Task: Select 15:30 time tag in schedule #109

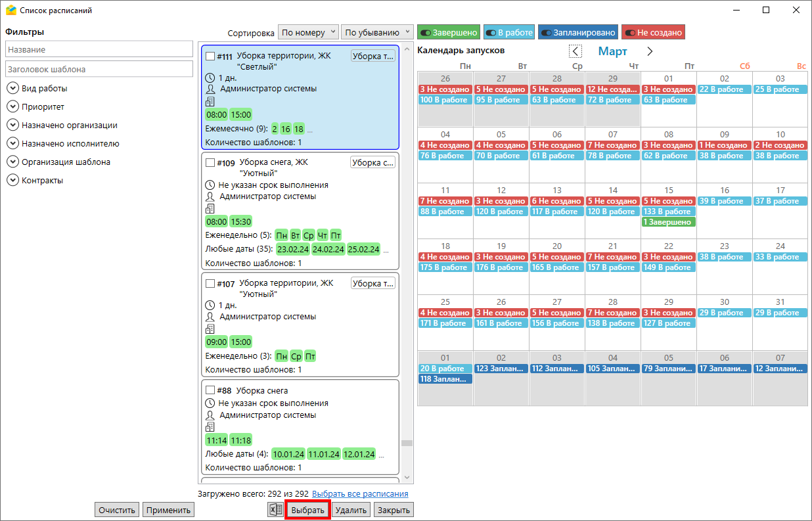Action: click(x=240, y=222)
